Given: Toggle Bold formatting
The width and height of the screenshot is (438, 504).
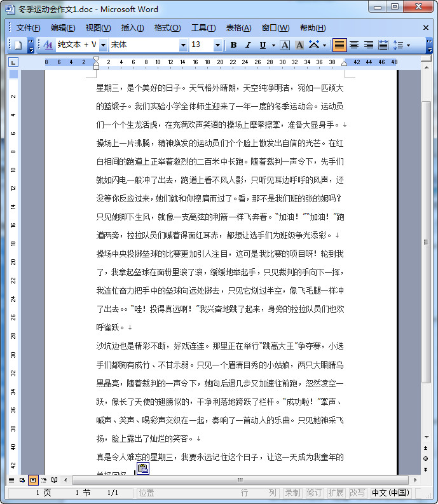Looking at the screenshot, I should (x=233, y=45).
